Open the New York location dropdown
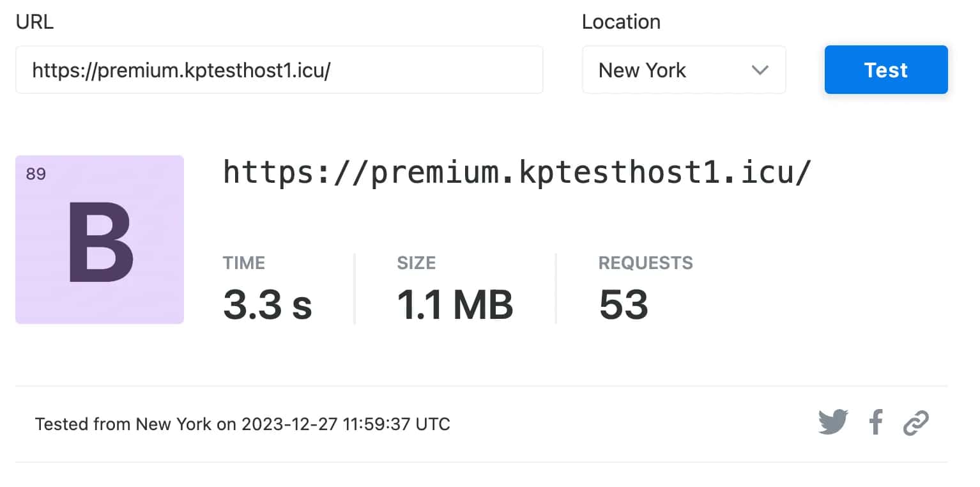This screenshot has height=487, width=980. click(x=683, y=70)
